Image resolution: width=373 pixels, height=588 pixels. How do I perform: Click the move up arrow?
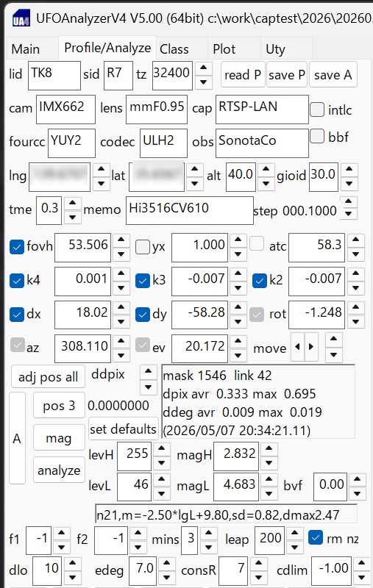click(333, 340)
